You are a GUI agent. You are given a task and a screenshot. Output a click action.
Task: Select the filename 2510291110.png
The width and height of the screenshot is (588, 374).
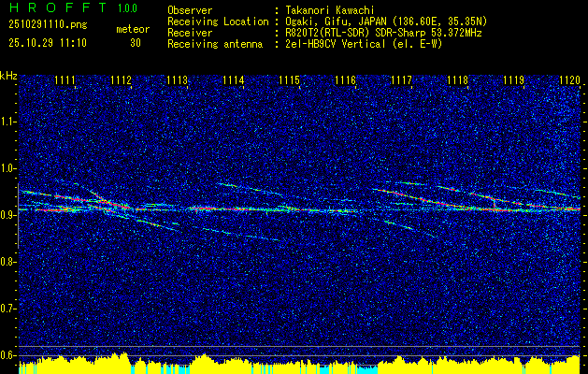coord(48,24)
